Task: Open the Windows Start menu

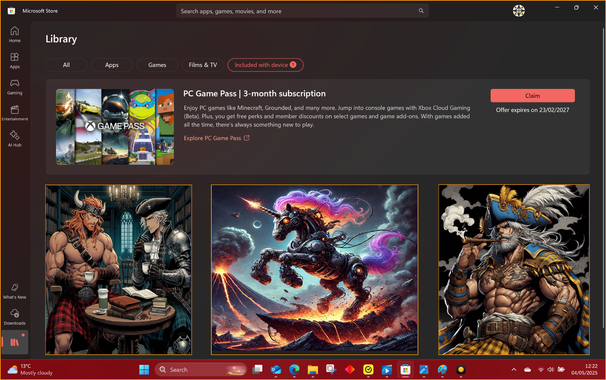Action: click(144, 370)
